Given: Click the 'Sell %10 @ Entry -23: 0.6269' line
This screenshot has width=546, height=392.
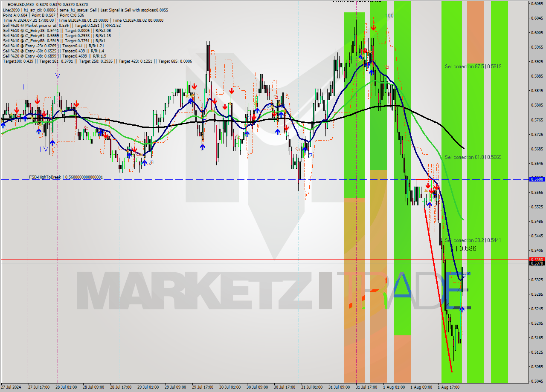Looking at the screenshot, I should (53, 46).
